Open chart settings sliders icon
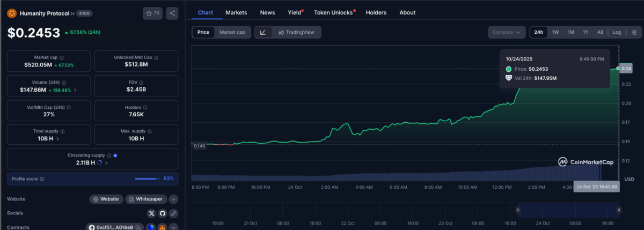 633,32
